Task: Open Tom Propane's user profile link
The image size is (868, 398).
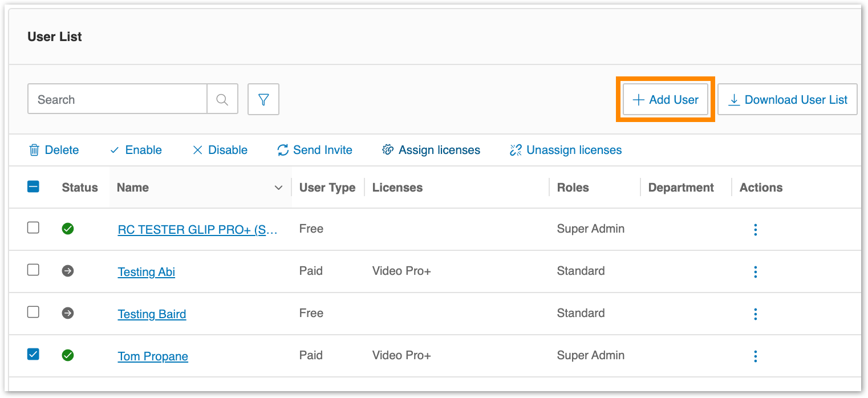Action: [153, 356]
